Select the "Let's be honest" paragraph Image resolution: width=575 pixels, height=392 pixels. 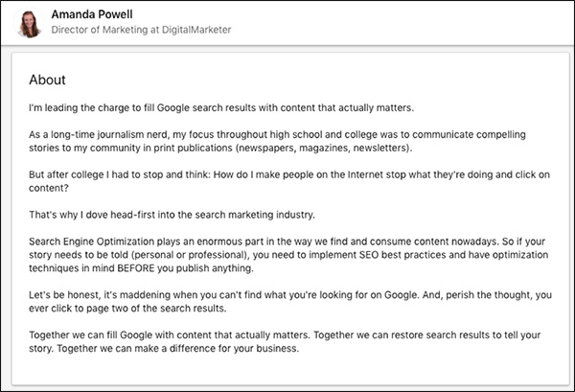(290, 301)
